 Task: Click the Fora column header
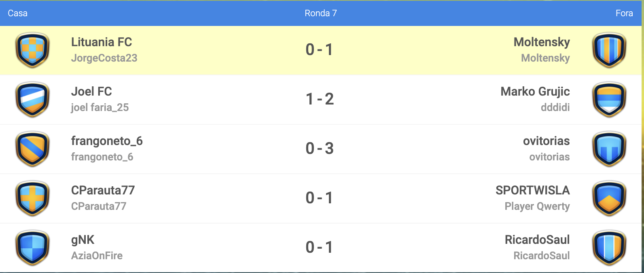[x=624, y=13]
